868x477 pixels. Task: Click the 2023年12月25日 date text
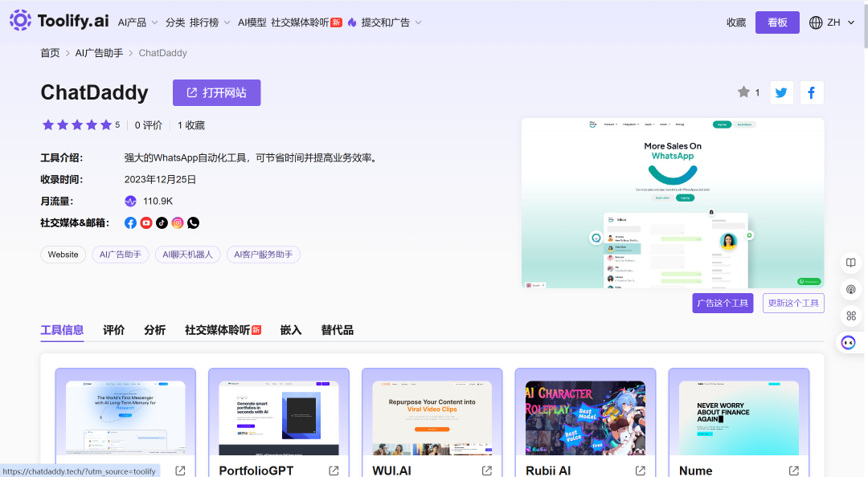[x=160, y=179]
